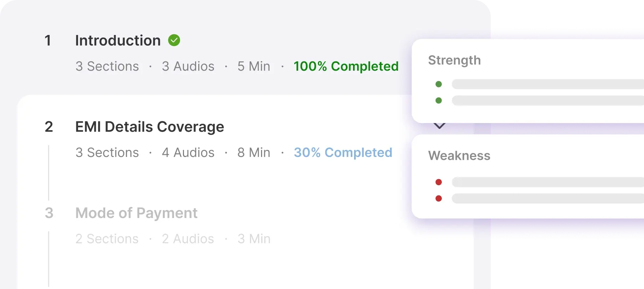Select the Mode of Payment module
The width and height of the screenshot is (644, 289).
[136, 213]
